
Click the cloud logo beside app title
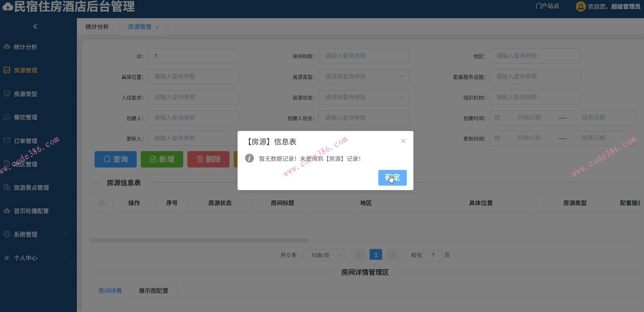(7, 7)
